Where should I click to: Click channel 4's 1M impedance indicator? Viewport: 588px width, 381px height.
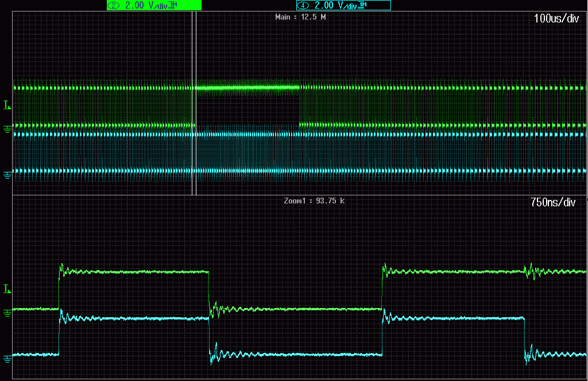tap(362, 5)
